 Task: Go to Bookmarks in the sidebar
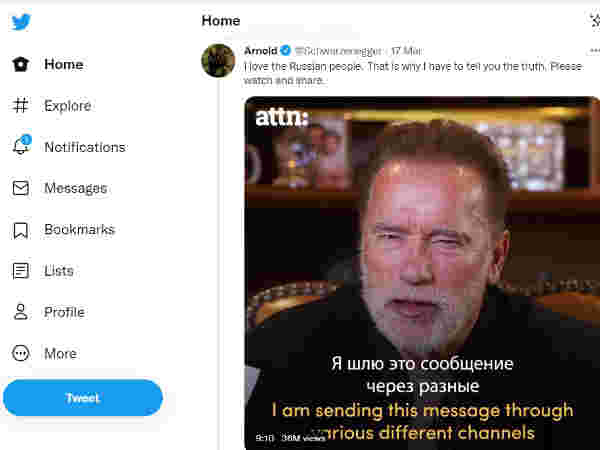79,229
